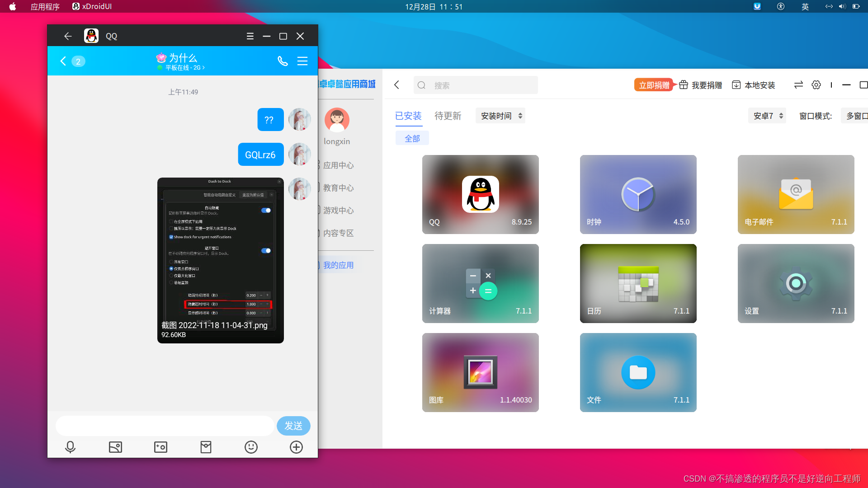Click the emoji face icon in QQ chat
This screenshot has width=868, height=488.
point(251,447)
